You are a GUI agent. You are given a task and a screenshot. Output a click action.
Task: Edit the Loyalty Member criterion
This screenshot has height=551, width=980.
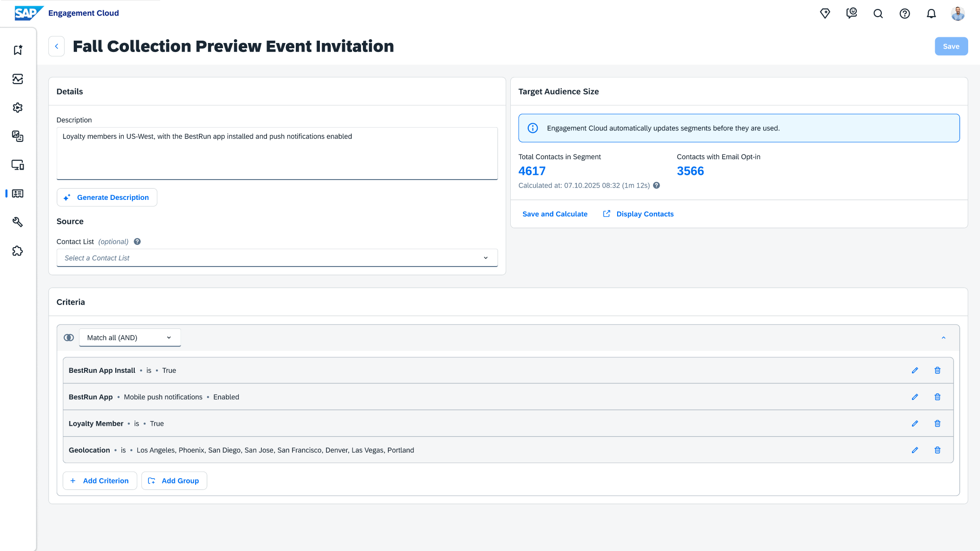[915, 423]
